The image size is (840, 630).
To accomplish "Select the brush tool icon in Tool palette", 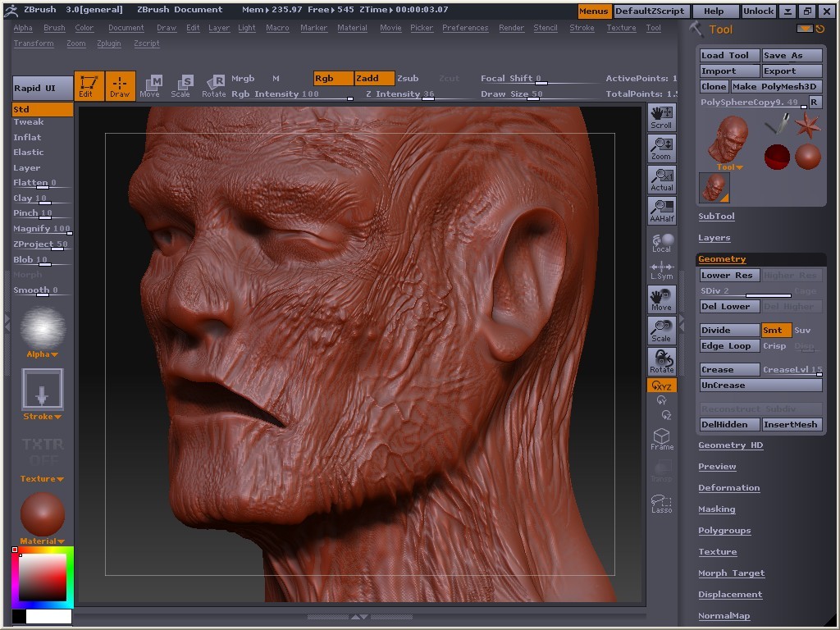I will [x=778, y=125].
